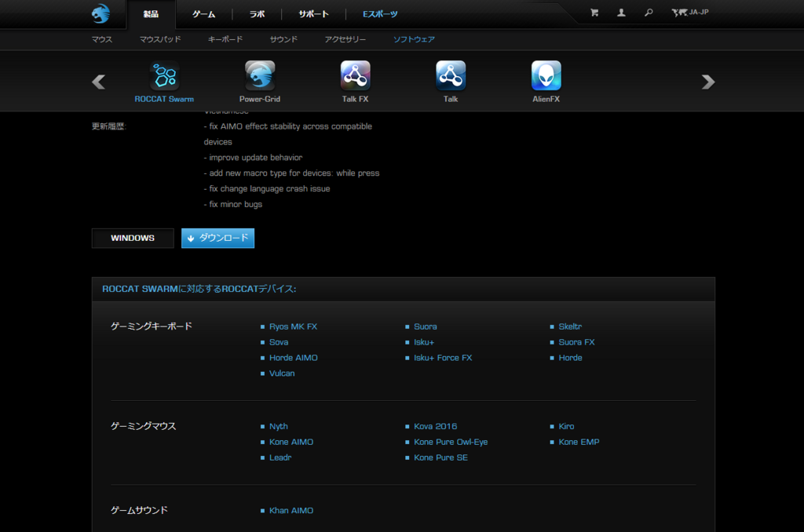Click the search magnifier icon

(649, 13)
